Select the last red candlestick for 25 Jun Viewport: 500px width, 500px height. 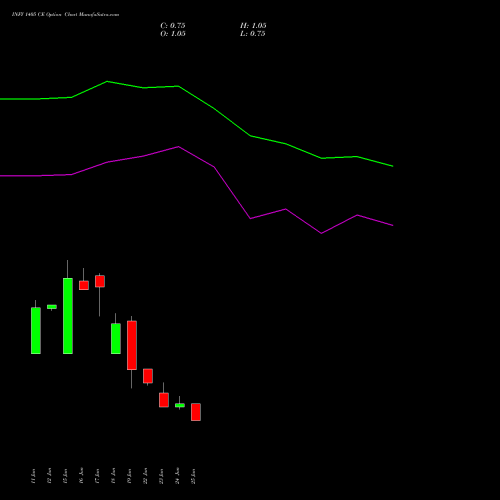point(196,412)
